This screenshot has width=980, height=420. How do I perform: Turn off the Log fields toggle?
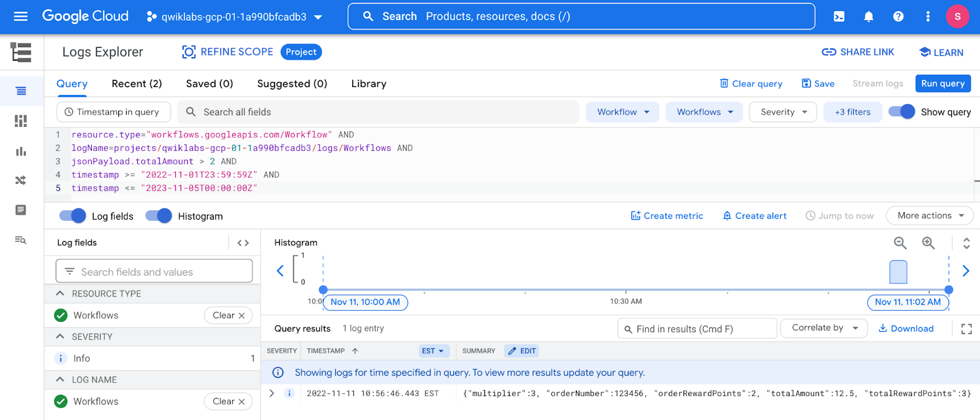coord(72,216)
